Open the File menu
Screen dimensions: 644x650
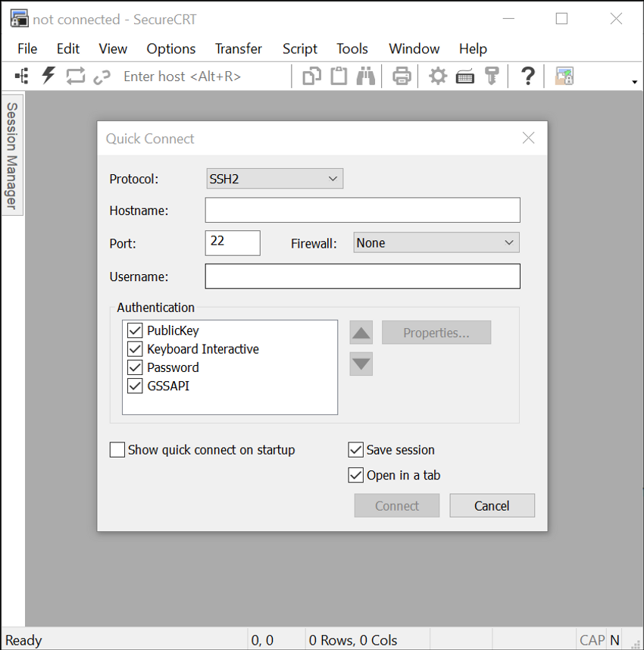27,48
